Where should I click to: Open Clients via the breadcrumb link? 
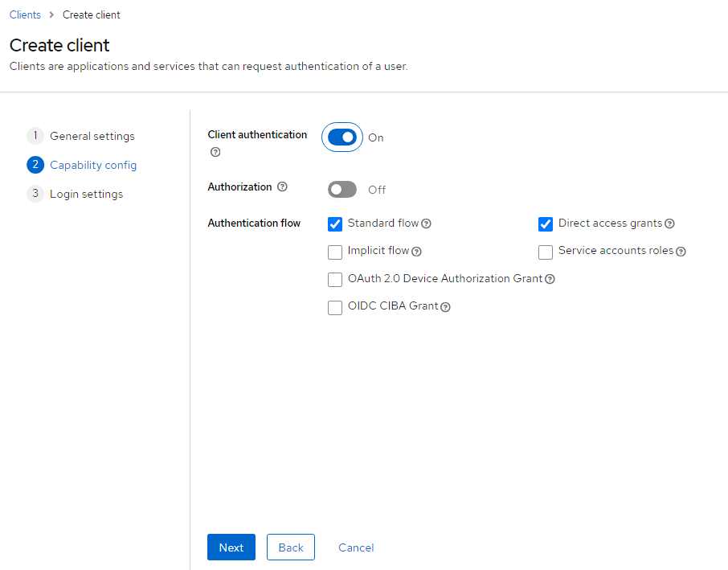click(25, 14)
